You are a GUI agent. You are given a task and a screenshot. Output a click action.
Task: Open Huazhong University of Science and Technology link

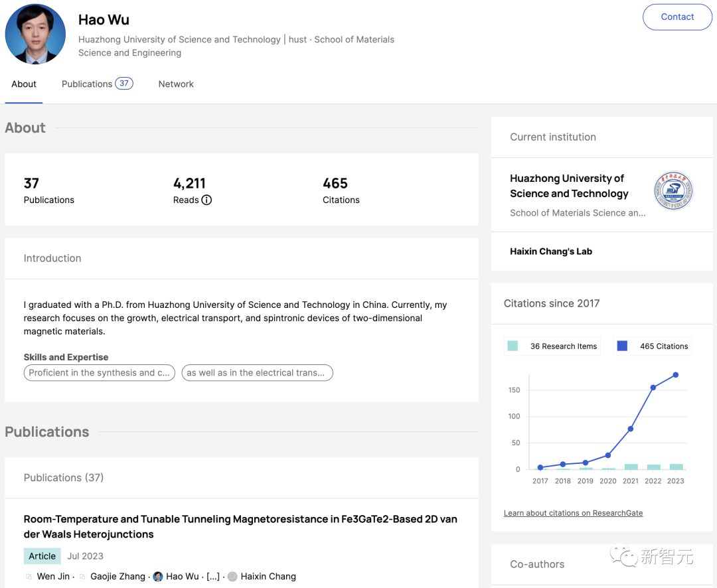point(569,186)
